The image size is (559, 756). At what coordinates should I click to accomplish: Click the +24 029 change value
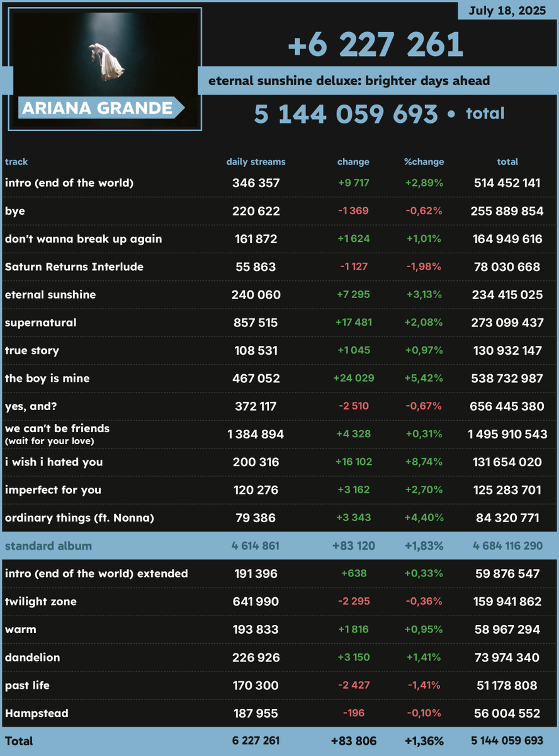353,379
